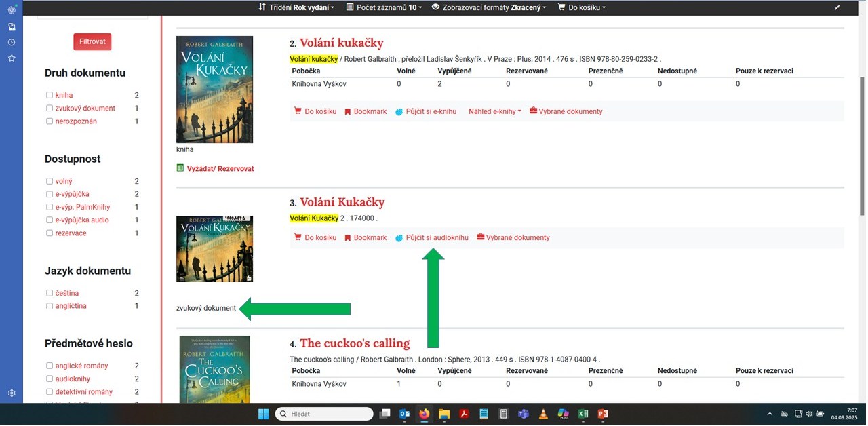Launch VLC media player from taskbar
The image size is (868, 426).
[x=542, y=414]
